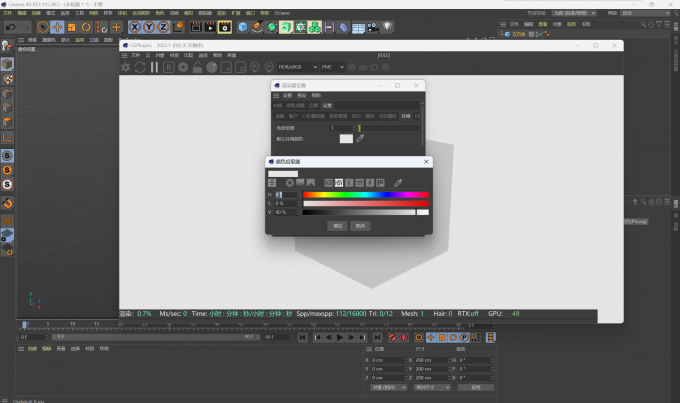The image size is (680, 403).
Task: Open object coordinate mode dropdown
Action: (x=389, y=387)
